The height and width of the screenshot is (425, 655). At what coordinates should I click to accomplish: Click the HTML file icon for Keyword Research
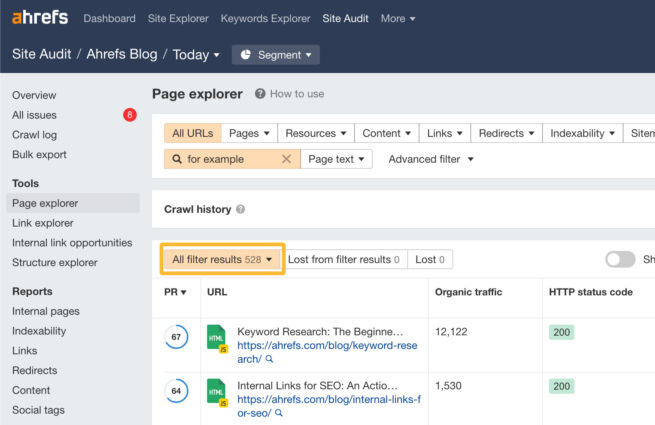point(217,338)
